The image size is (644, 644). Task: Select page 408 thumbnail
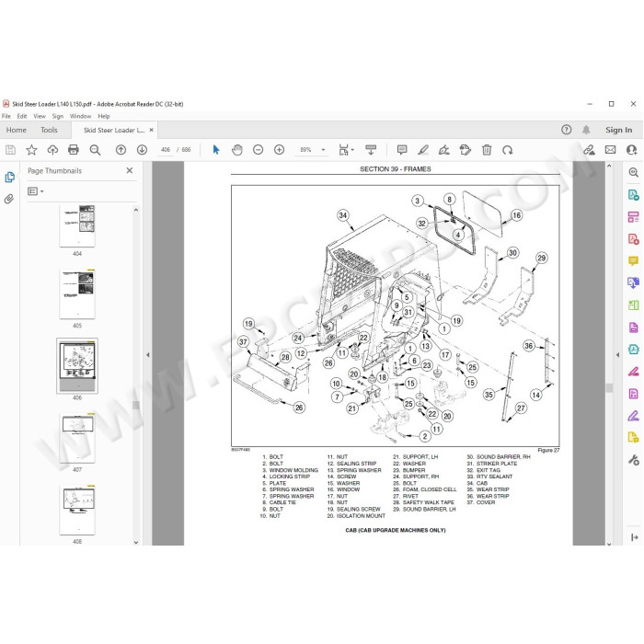coord(77,510)
